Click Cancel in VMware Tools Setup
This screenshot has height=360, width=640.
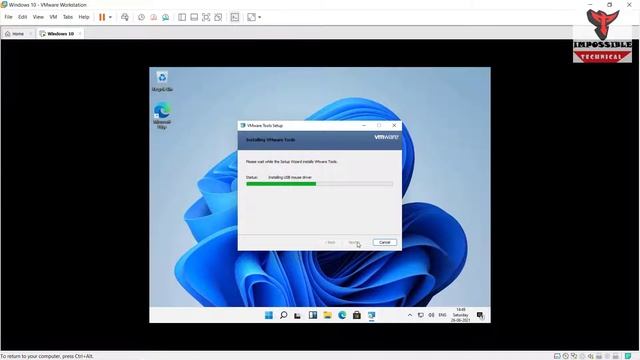coord(384,242)
